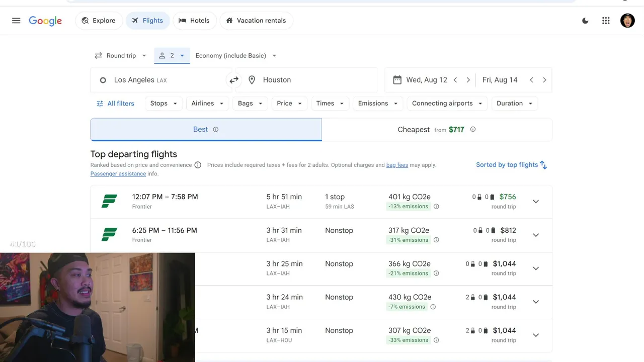This screenshot has height=362, width=644.
Task: Open the Passenger assistance link
Action: [x=118, y=174]
